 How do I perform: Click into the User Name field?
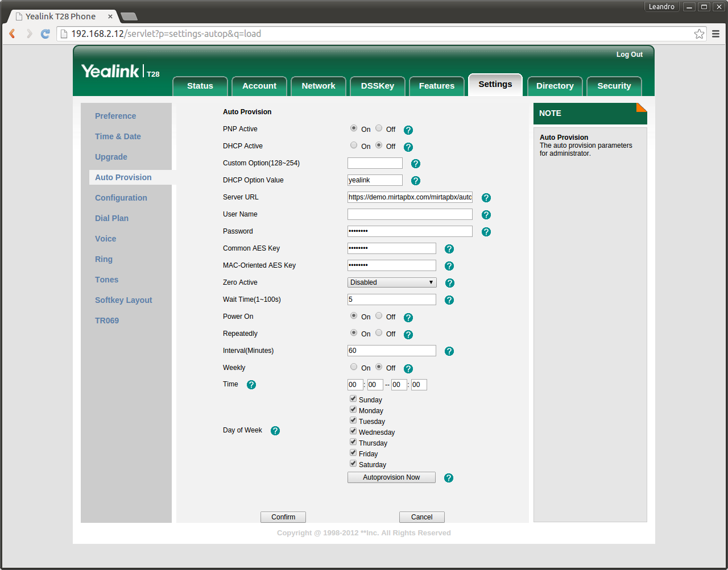coord(409,214)
